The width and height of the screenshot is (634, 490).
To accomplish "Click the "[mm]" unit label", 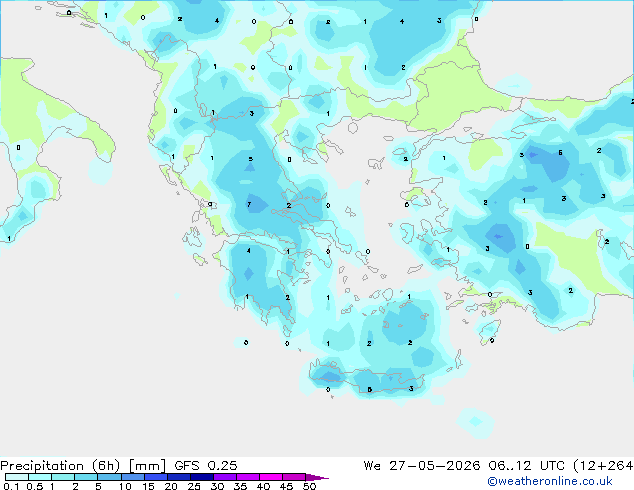I will tap(147, 466).
